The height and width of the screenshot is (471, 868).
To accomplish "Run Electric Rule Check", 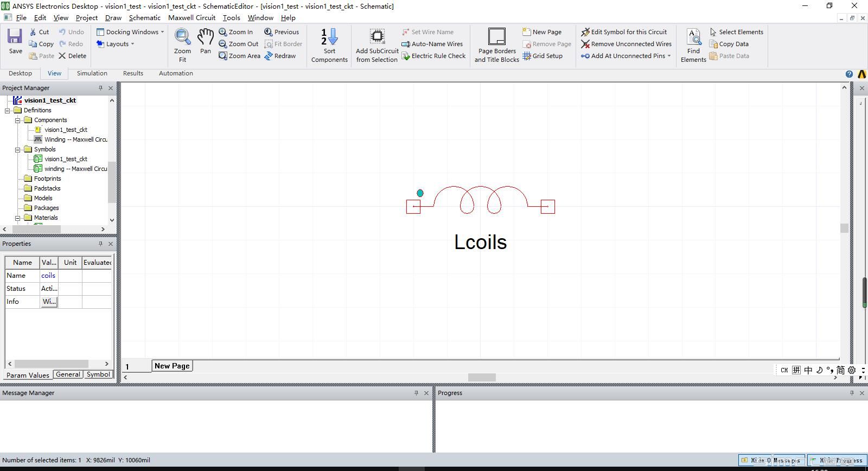I will (x=433, y=56).
